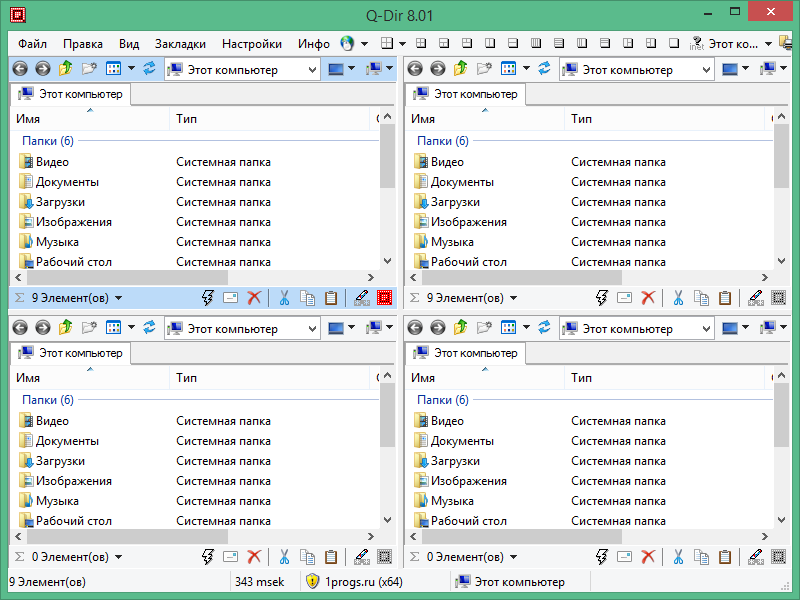Open the view mode dropdown in top-left pane
800x600 pixels.
click(131, 69)
